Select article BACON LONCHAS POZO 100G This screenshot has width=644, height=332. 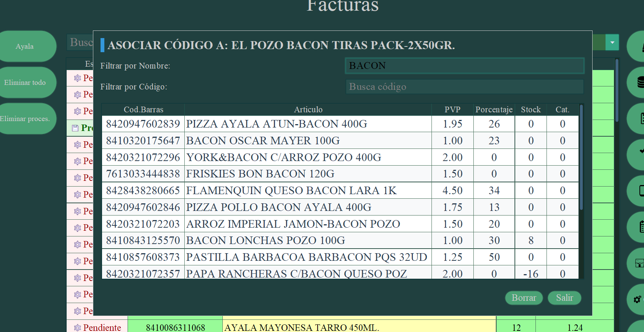[x=266, y=241]
